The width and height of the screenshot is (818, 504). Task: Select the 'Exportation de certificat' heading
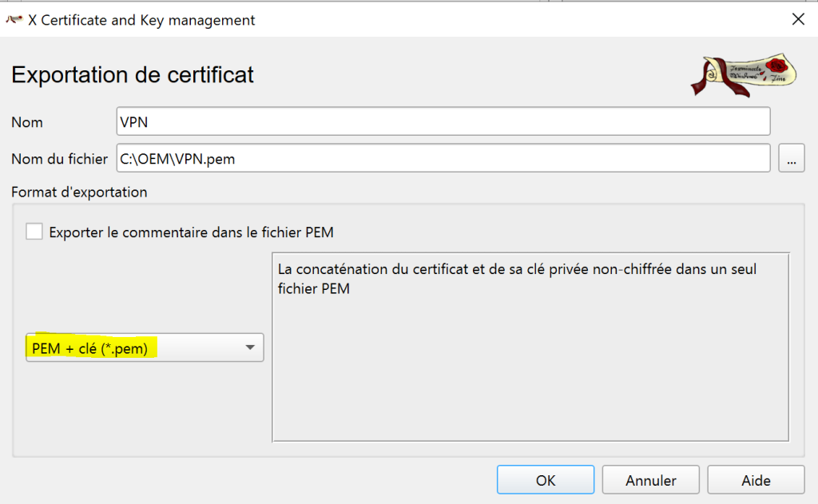(133, 76)
